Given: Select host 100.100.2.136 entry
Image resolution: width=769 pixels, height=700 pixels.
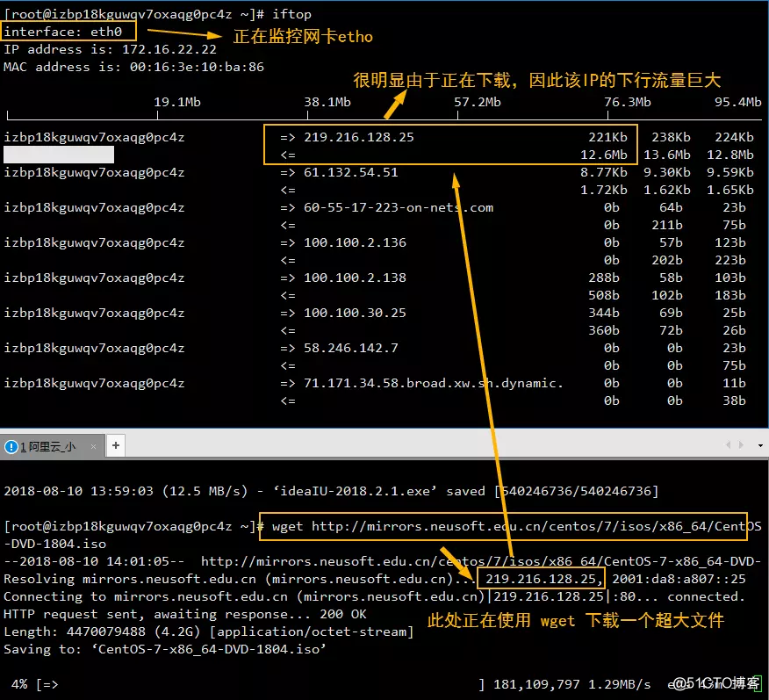Looking at the screenshot, I should coord(355,242).
